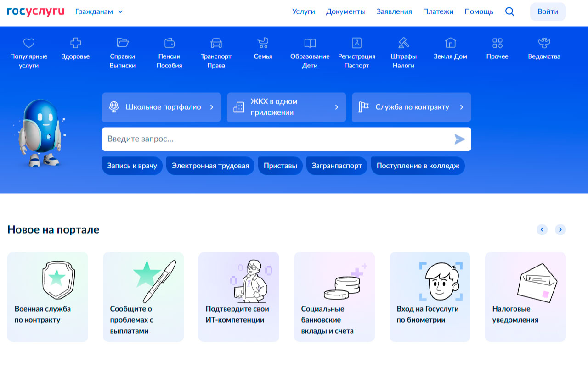Click the Служба по контракту flag icon
This screenshot has width=588, height=373.
tap(364, 107)
